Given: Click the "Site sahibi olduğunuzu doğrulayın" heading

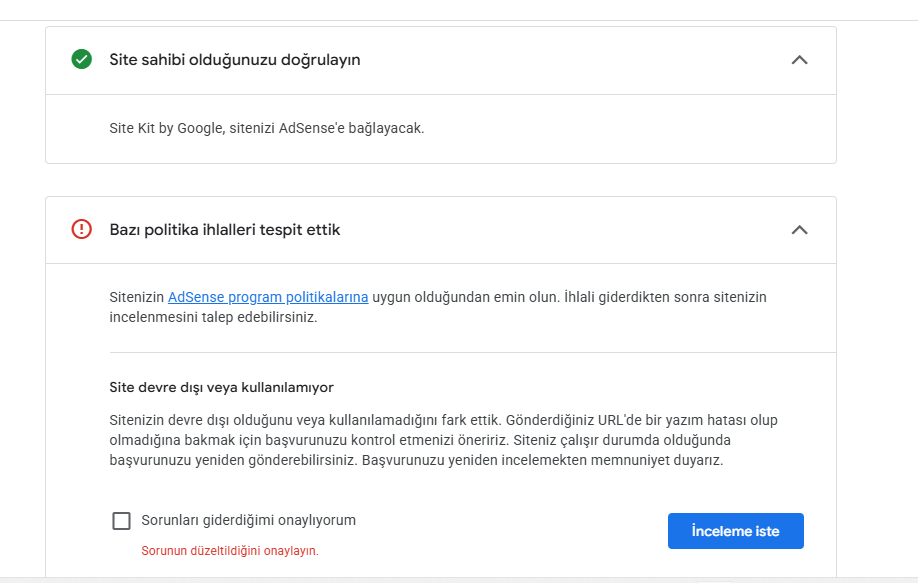Looking at the screenshot, I should (x=235, y=60).
